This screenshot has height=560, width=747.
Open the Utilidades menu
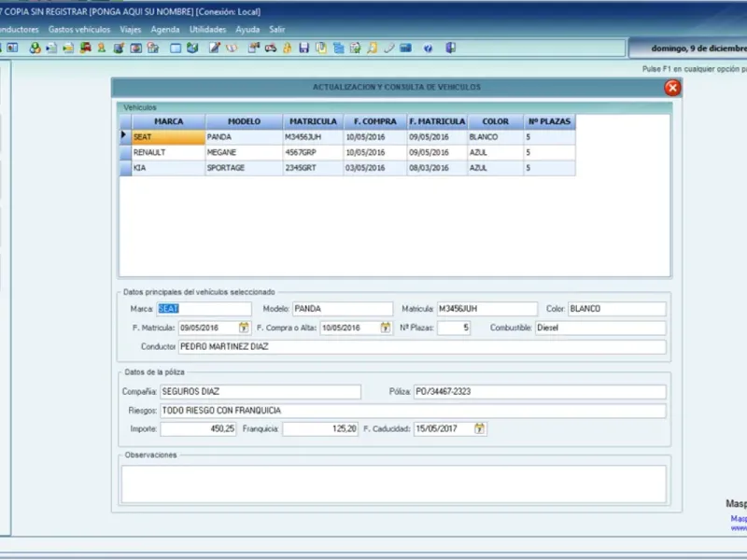click(x=207, y=29)
